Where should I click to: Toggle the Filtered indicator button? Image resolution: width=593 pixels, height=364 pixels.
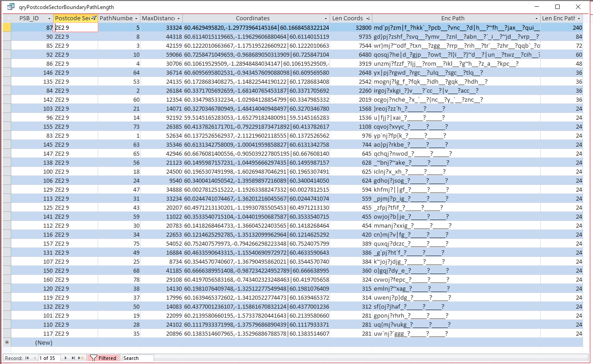point(103,358)
